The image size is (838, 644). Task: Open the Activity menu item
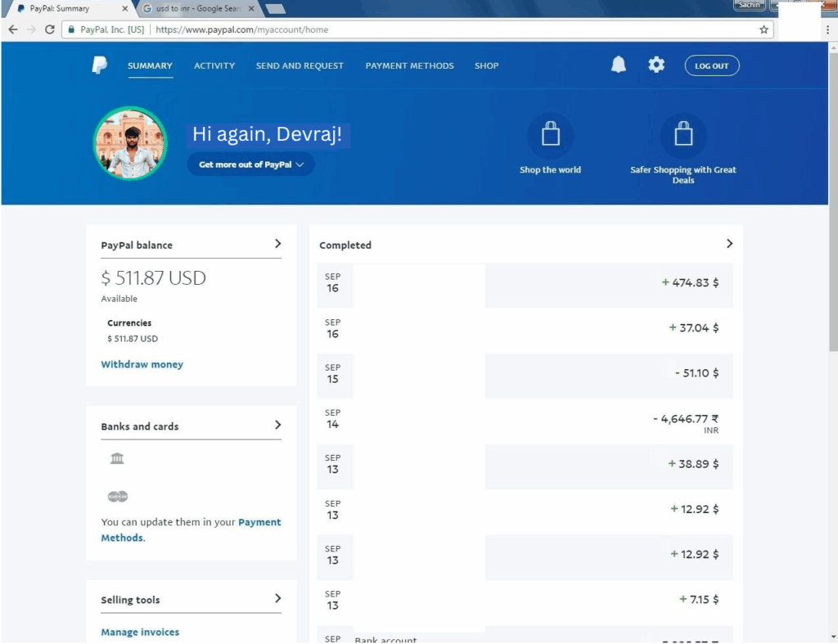(x=214, y=65)
